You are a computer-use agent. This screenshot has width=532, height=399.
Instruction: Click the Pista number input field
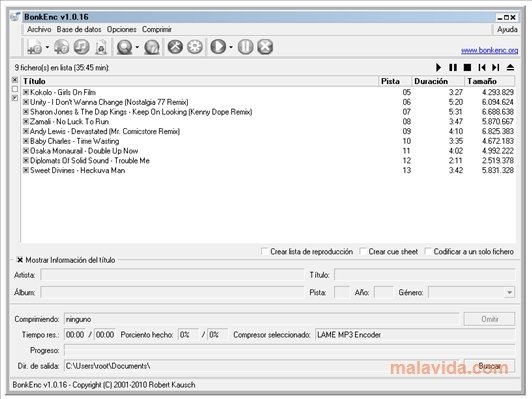coord(342,292)
